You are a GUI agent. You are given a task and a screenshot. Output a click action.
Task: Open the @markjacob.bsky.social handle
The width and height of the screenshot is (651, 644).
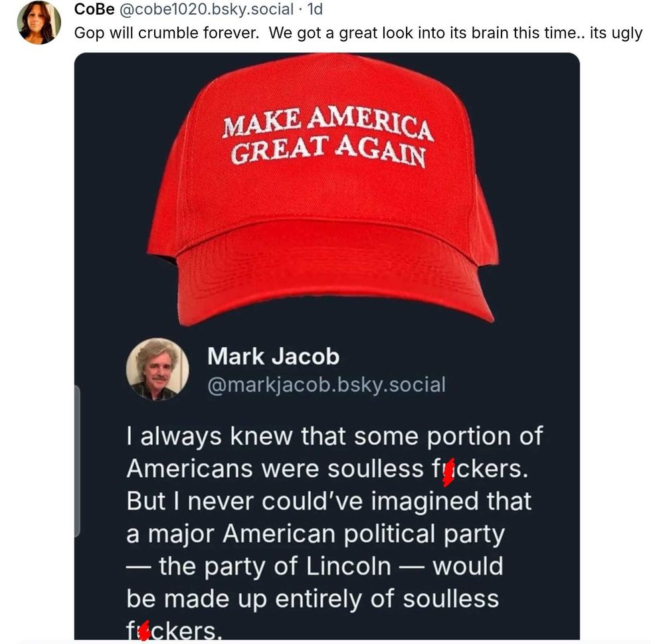326,384
